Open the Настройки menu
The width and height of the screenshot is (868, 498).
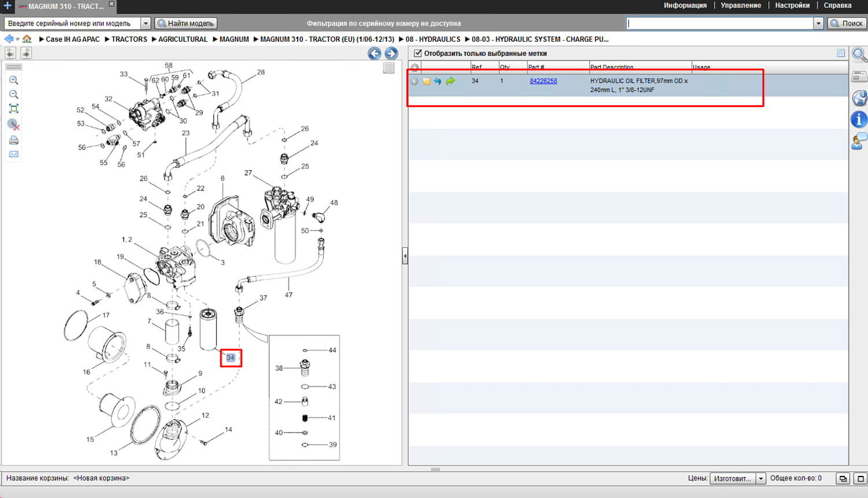[792, 6]
